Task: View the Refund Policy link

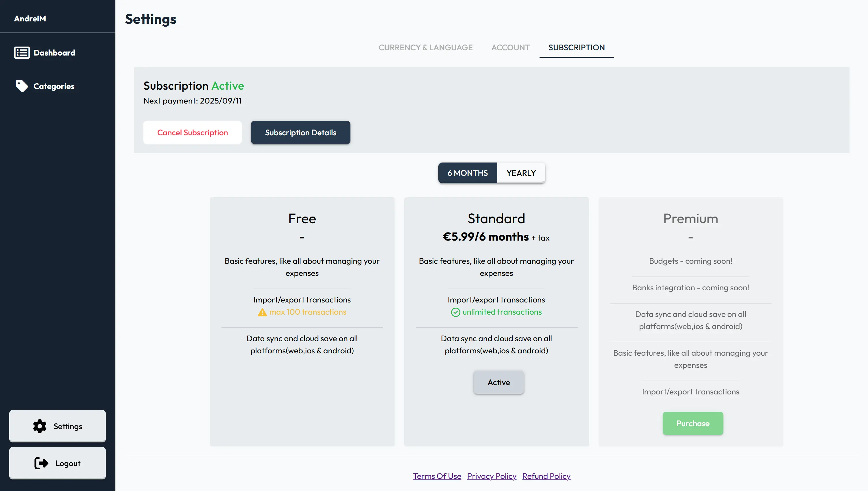Action: tap(546, 476)
